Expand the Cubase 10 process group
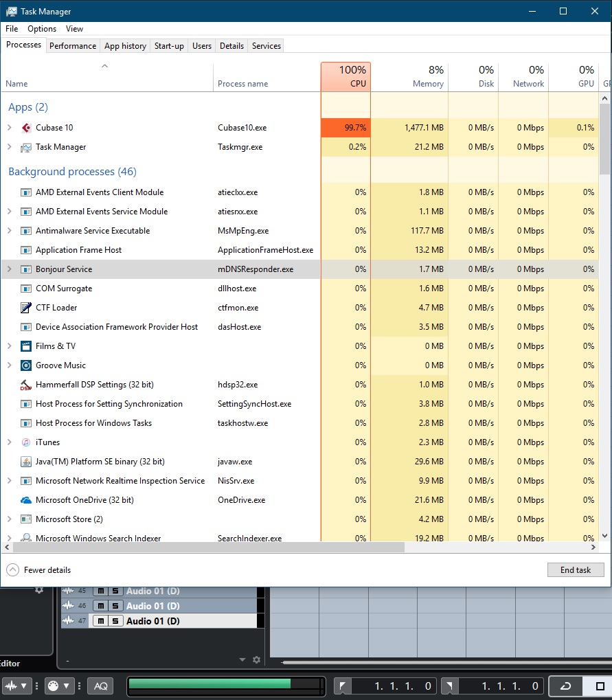The width and height of the screenshot is (612, 700). click(x=10, y=128)
